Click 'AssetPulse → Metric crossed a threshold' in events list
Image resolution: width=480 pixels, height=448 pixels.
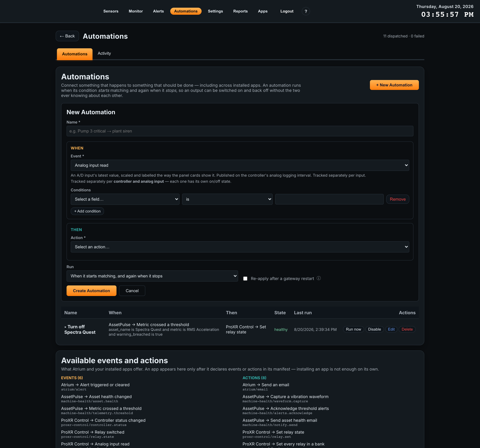tap(101, 408)
